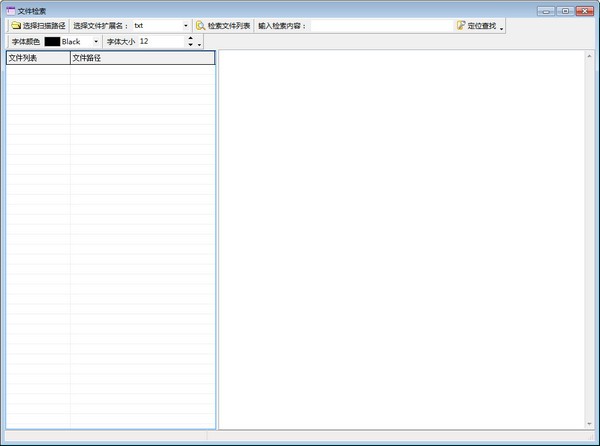The height and width of the screenshot is (446, 600).
Task: Click the 定位查找 locate icon
Action: 461,25
